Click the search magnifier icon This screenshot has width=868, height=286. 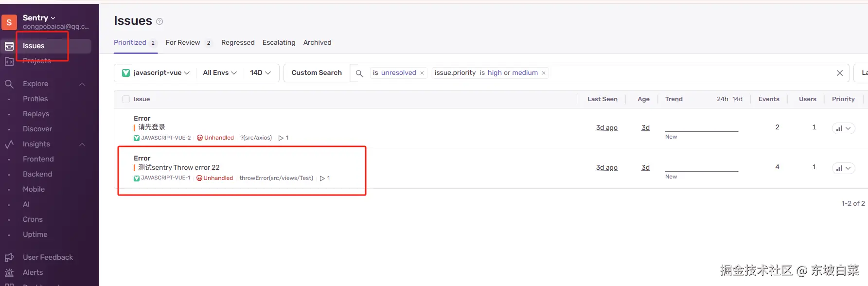pyautogui.click(x=359, y=73)
